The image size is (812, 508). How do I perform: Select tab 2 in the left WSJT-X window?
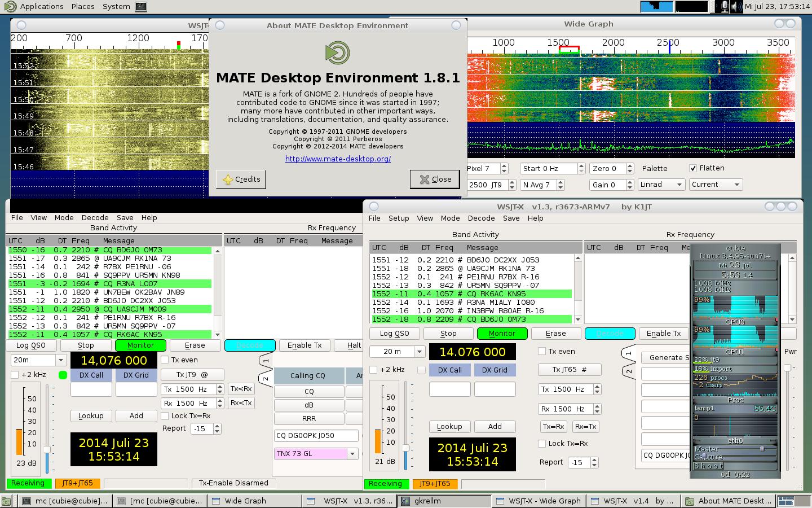[x=265, y=378]
